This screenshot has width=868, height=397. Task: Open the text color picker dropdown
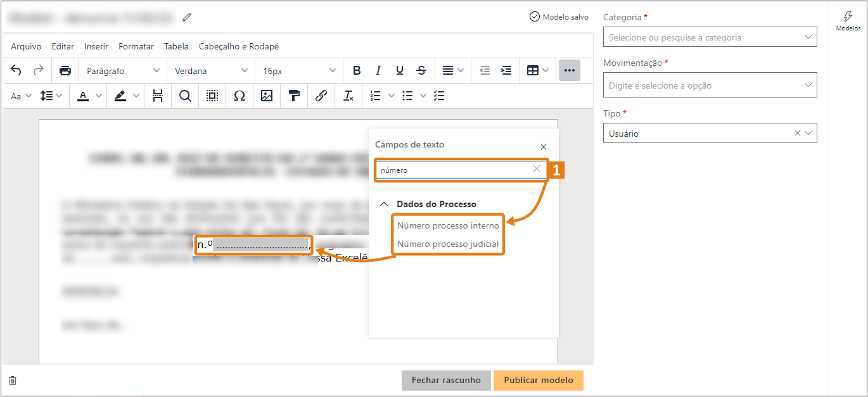tap(98, 96)
